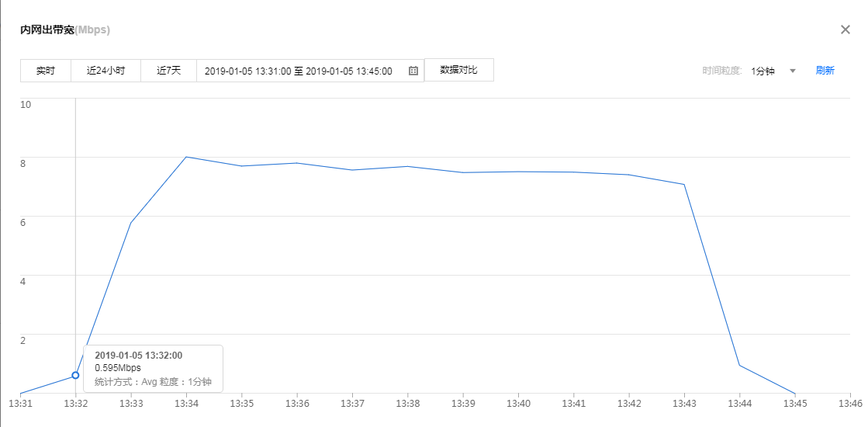868x427 pixels.
Task: Click the 刷新 refresh link
Action: pos(825,71)
